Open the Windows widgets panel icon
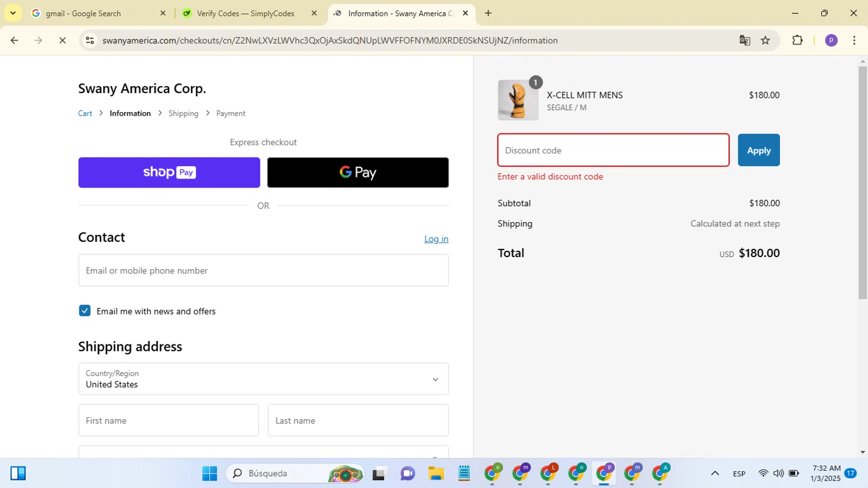Screen dimensions: 868x488 click(18, 474)
